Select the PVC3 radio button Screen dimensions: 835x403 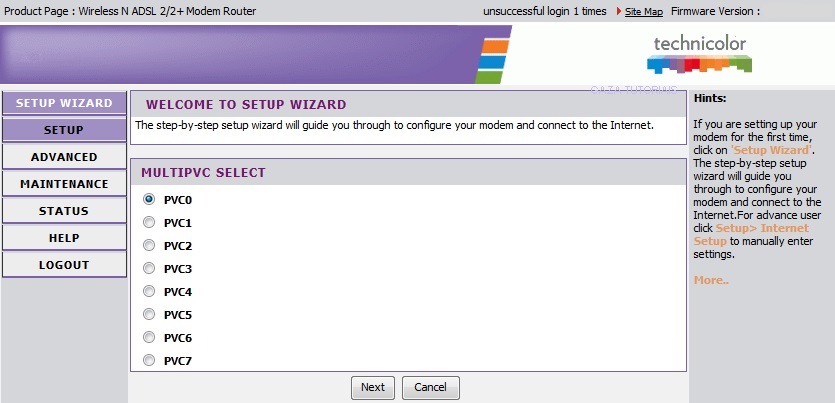click(x=149, y=268)
